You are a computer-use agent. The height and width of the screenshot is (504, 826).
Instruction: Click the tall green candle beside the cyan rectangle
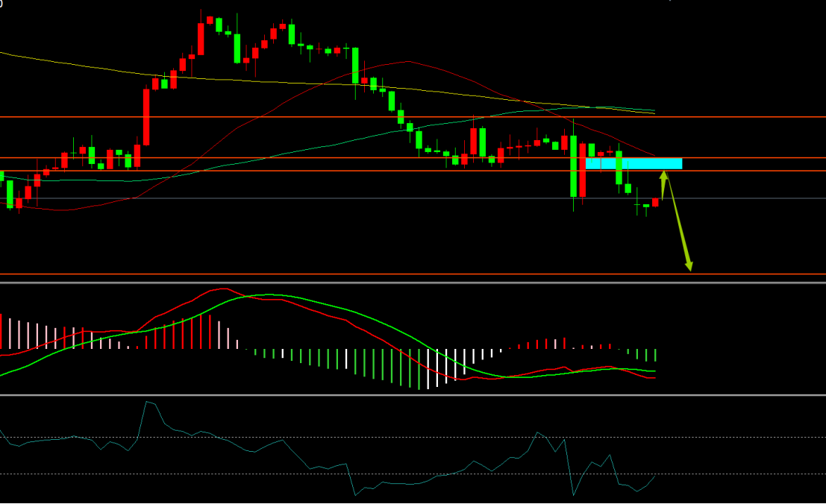(573, 166)
